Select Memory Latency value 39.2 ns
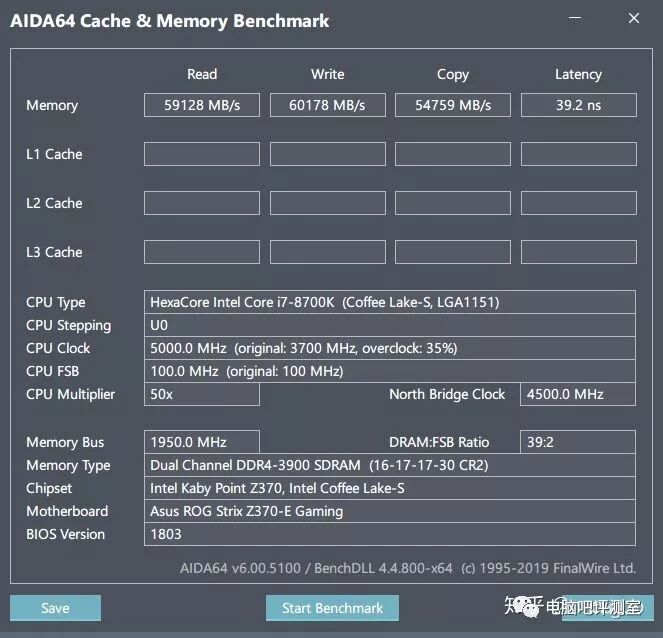The image size is (663, 638). pyautogui.click(x=578, y=105)
